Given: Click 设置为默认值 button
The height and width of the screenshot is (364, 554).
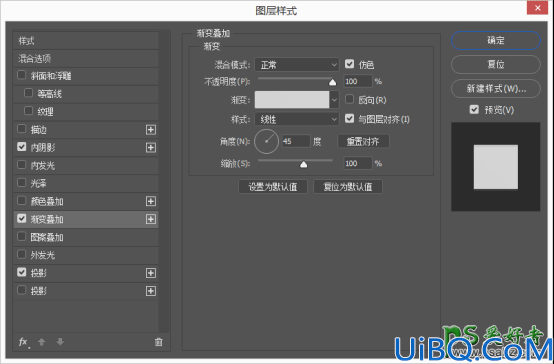Looking at the screenshot, I should (273, 187).
